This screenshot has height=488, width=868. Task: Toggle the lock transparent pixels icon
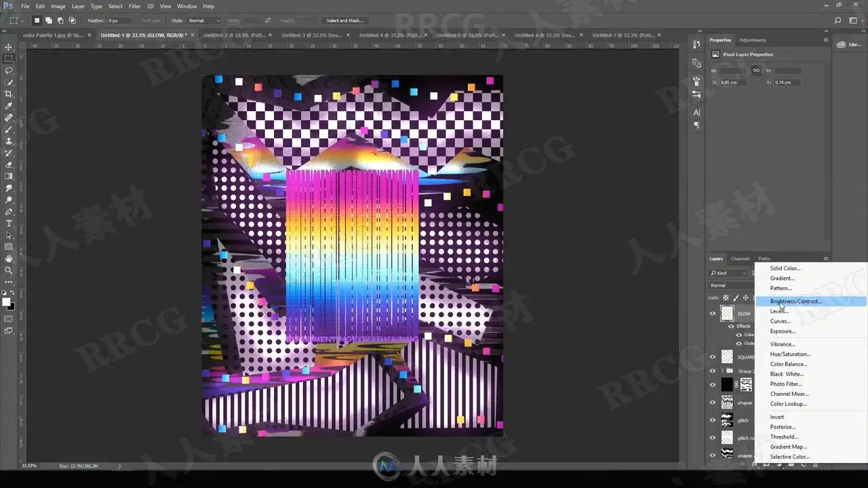(726, 298)
